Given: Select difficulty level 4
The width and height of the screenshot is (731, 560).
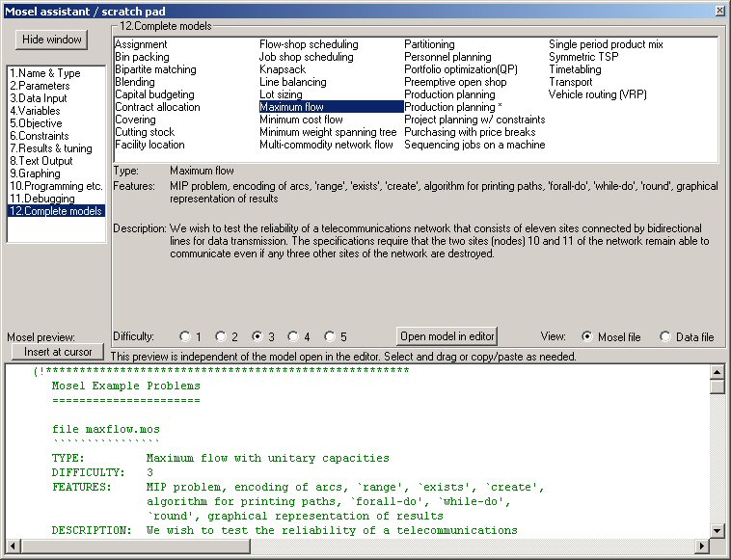Looking at the screenshot, I should 293,336.
